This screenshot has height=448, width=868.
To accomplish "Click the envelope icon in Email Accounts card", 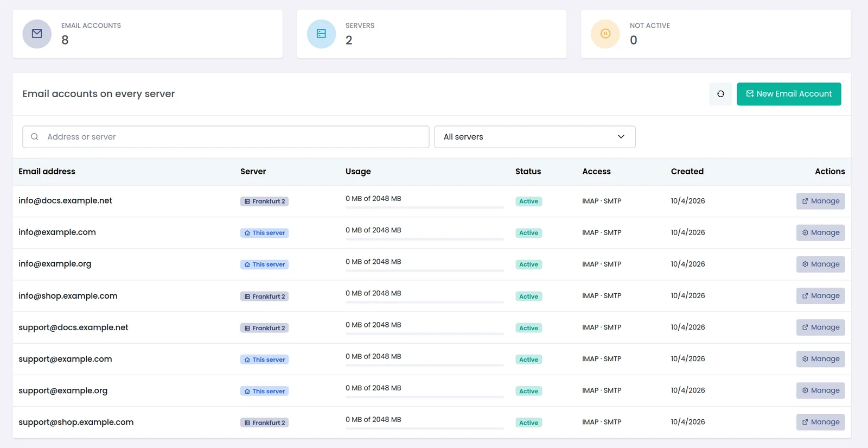I will tap(37, 34).
